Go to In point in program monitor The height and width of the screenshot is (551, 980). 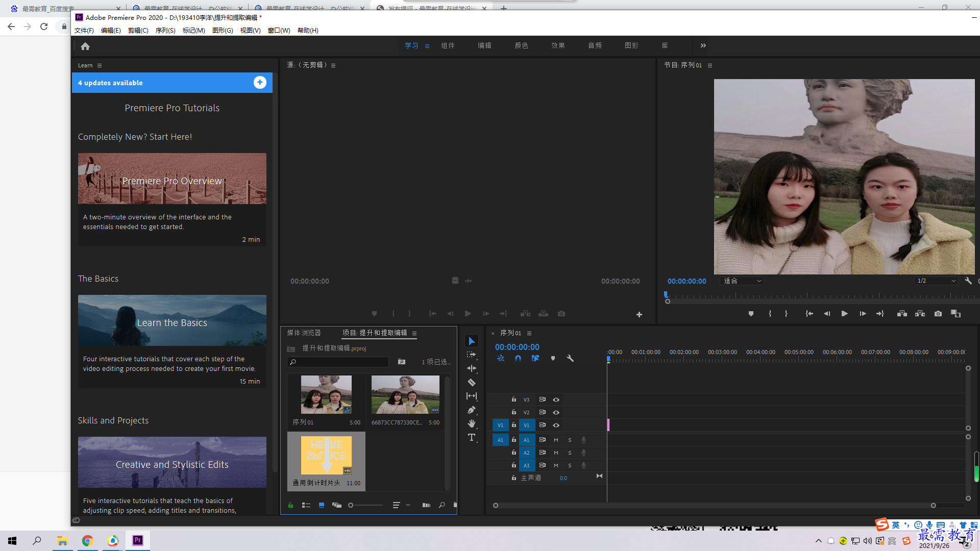click(809, 314)
